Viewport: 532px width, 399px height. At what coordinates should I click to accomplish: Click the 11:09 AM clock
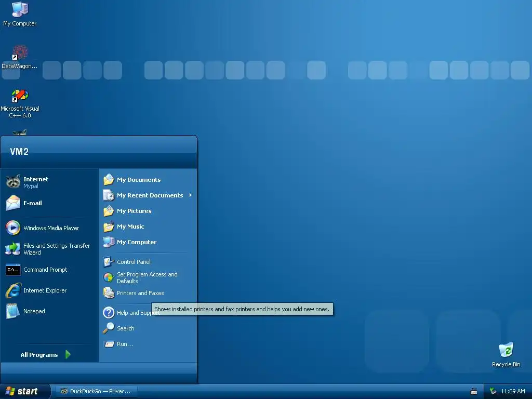click(x=513, y=391)
